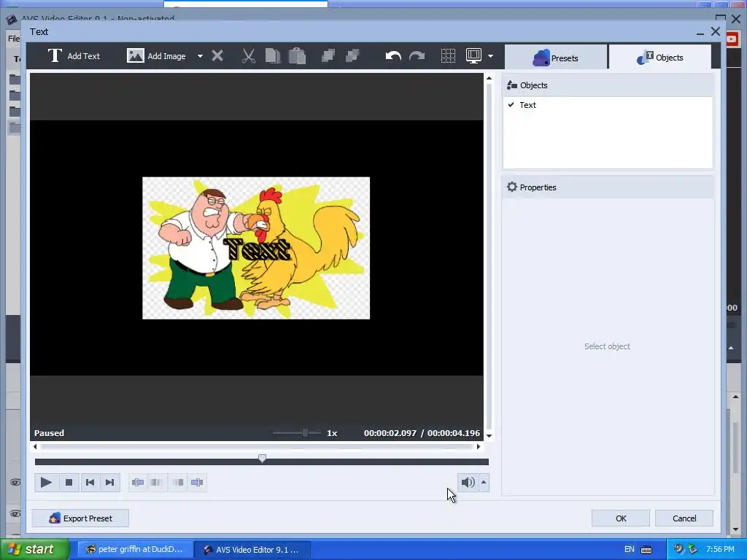Click the Delete (X) toolbar icon
The image size is (747, 560).
217,56
